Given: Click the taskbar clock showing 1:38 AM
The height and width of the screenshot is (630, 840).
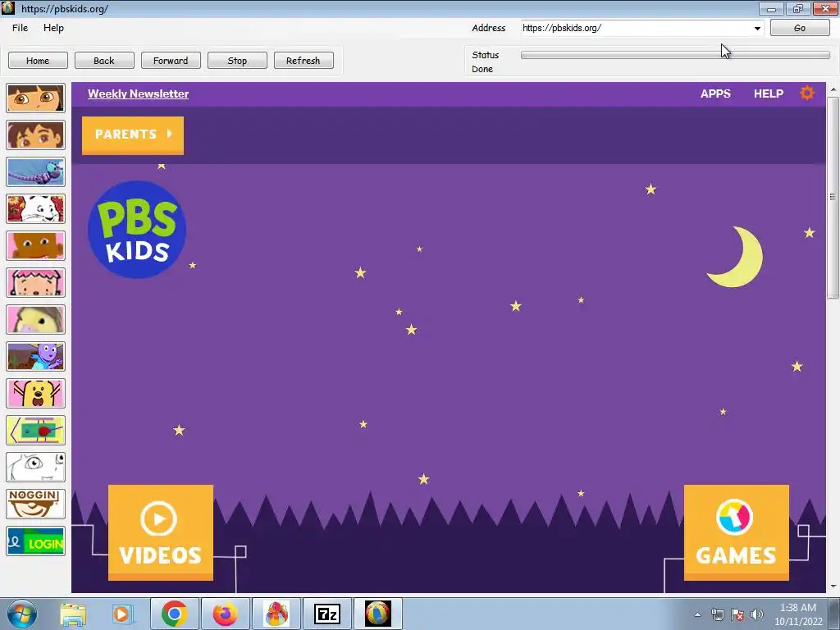Looking at the screenshot, I should (798, 614).
